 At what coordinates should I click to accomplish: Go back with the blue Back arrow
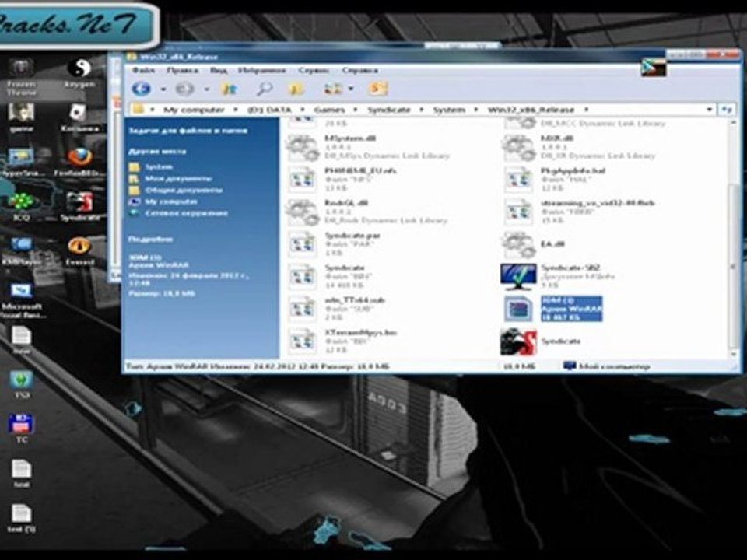click(141, 89)
